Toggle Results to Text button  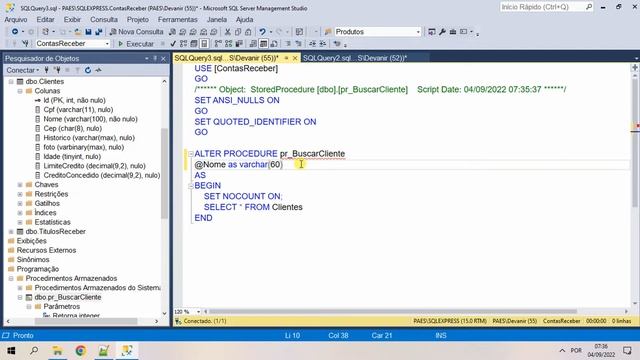click(x=253, y=44)
